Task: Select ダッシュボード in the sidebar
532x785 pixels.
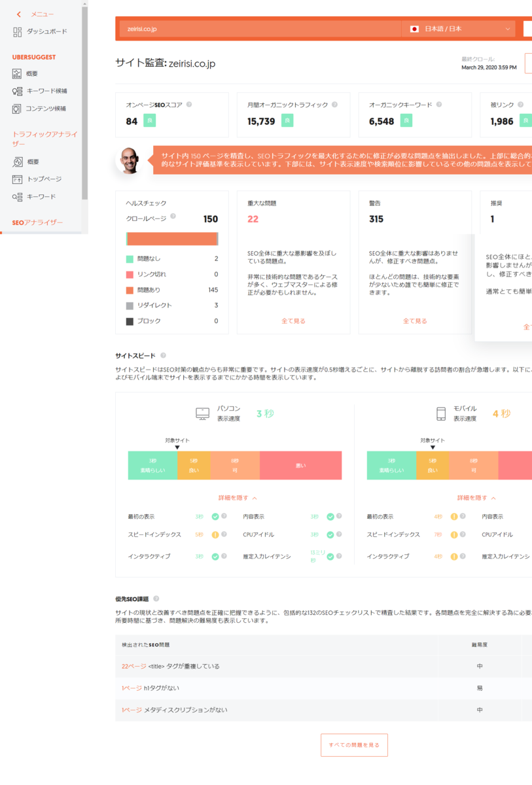Action: [x=46, y=31]
